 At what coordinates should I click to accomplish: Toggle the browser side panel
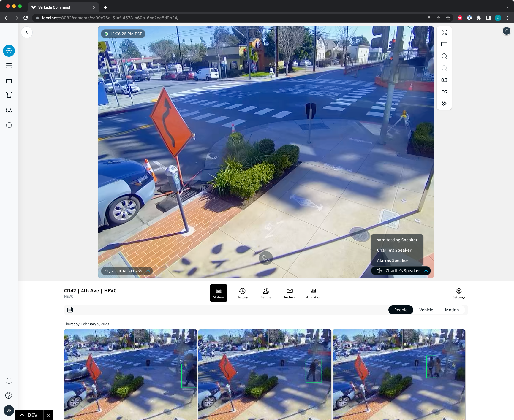[488, 18]
